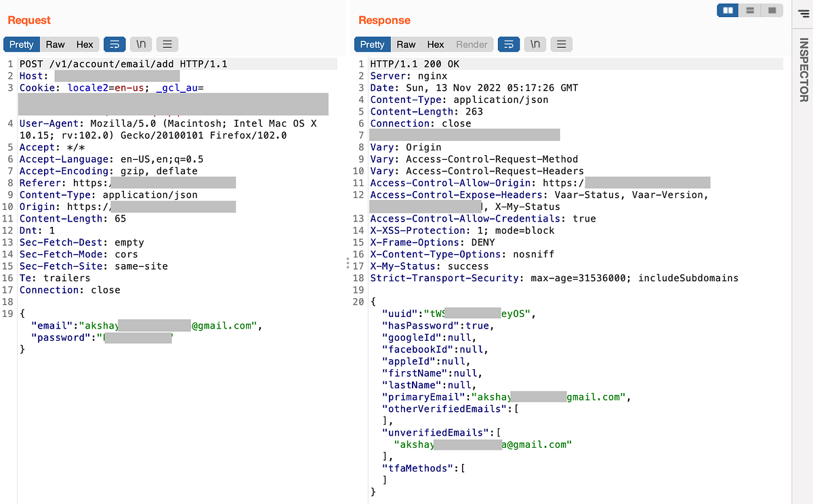Click the Pretty button in the Response panel
This screenshot has width=813, height=504.
(372, 44)
